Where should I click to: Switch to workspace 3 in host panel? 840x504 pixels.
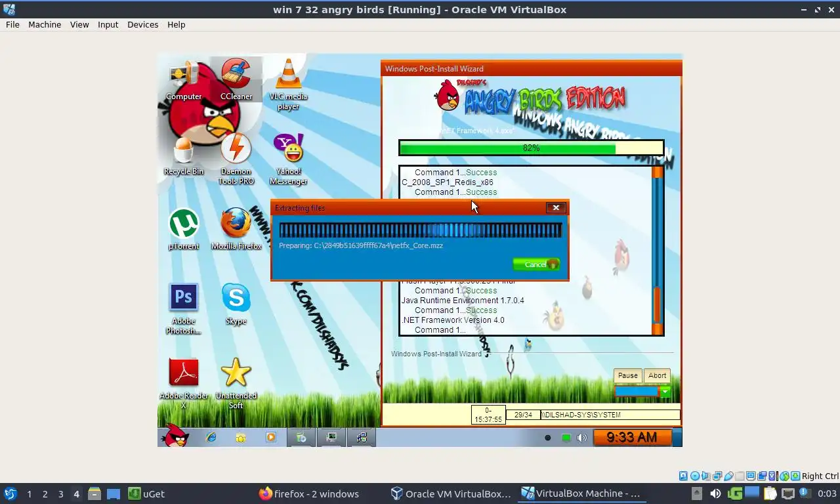pyautogui.click(x=60, y=493)
